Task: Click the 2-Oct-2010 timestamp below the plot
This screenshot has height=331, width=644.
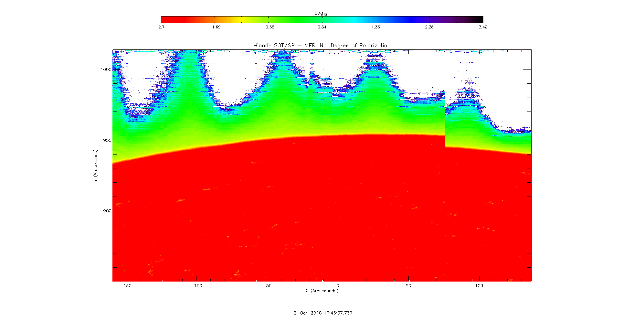Action: click(x=323, y=313)
